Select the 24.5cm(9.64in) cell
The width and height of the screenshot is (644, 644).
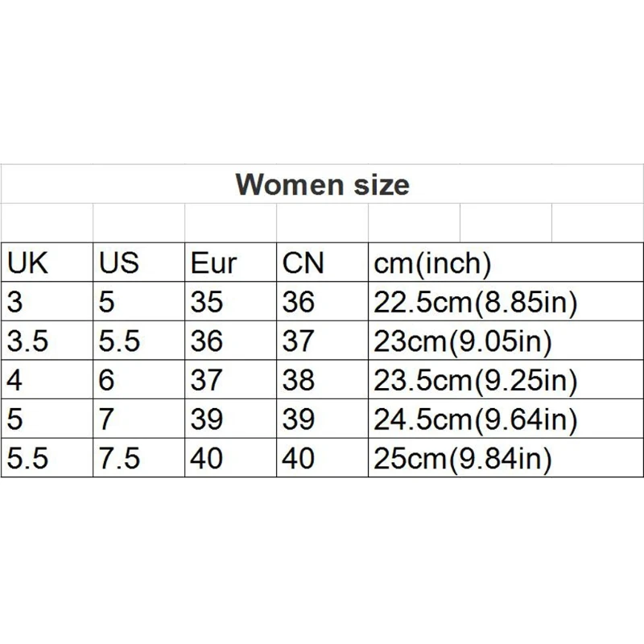coord(506,418)
